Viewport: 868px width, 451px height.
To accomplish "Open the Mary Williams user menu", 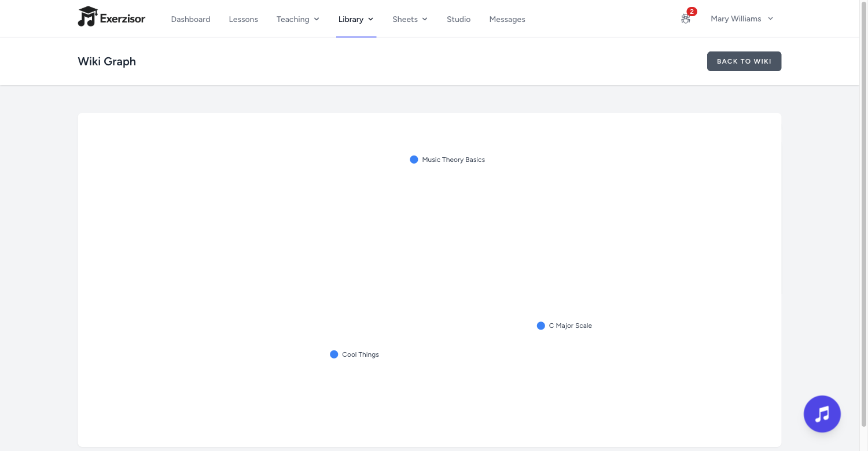I will 742,19.
